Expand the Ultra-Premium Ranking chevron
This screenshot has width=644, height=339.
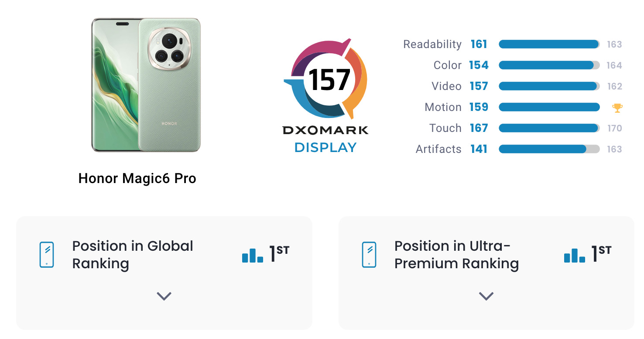[486, 296]
